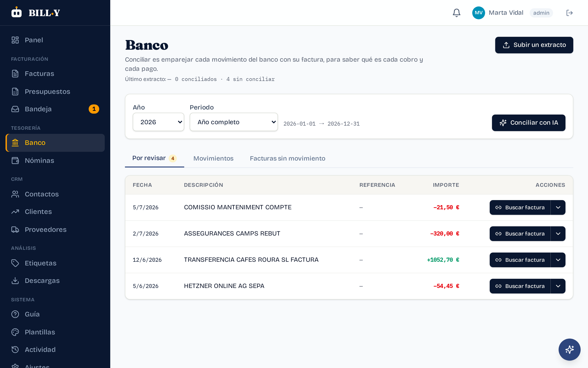588x368 pixels.
Task: Log out using the exit icon
Action: coord(570,13)
